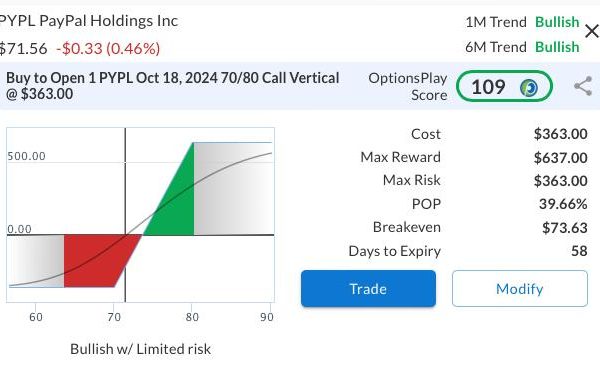The image size is (600, 366).
Task: Click the Modify button
Action: point(520,289)
